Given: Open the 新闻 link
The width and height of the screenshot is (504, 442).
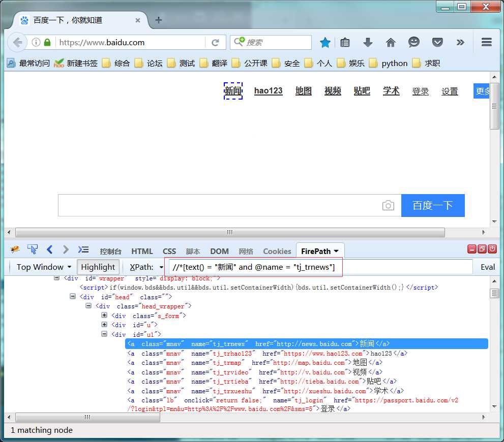Looking at the screenshot, I should coord(233,91).
